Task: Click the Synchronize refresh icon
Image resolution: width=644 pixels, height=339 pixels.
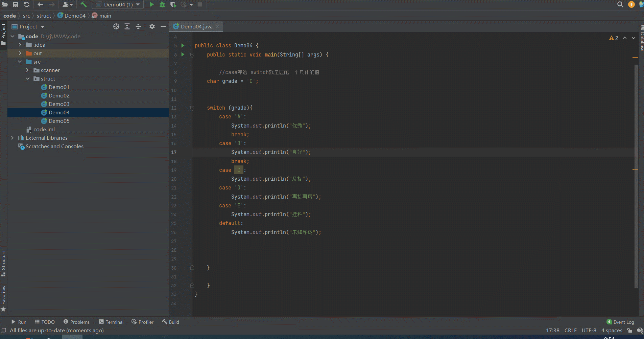Action: [27, 4]
